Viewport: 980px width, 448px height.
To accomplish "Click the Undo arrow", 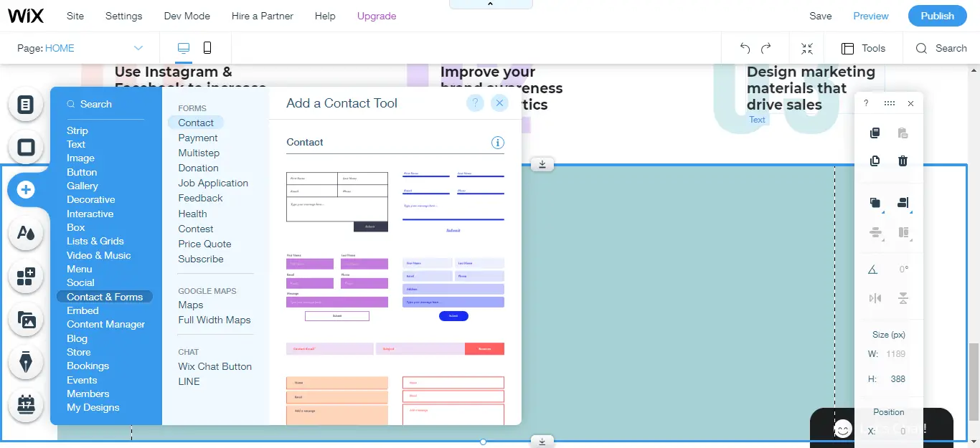I will 745,48.
